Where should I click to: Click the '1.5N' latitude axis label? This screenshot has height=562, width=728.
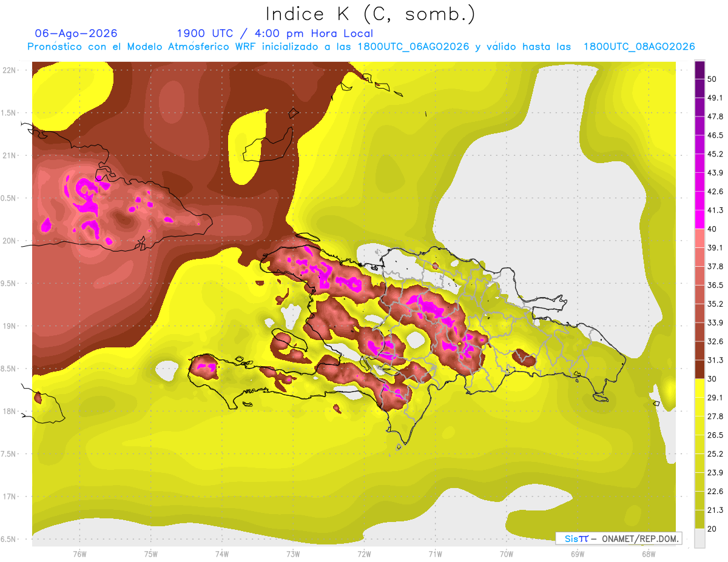[9, 113]
